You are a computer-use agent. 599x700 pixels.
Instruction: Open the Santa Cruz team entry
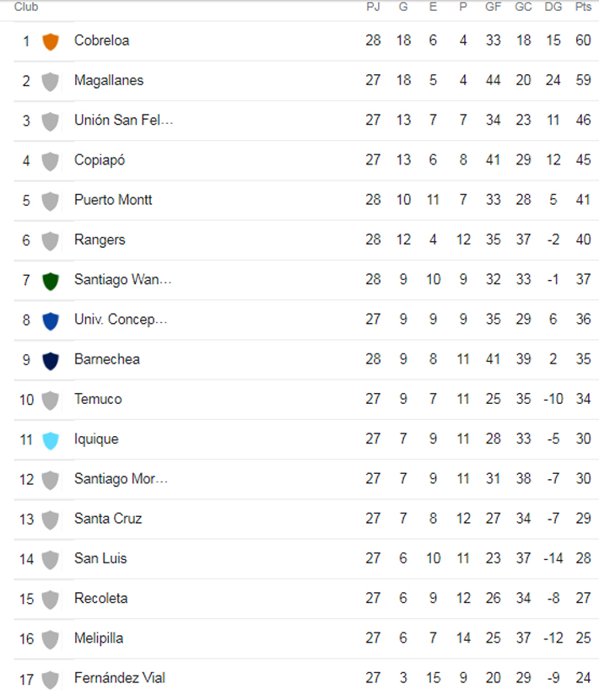pos(108,519)
